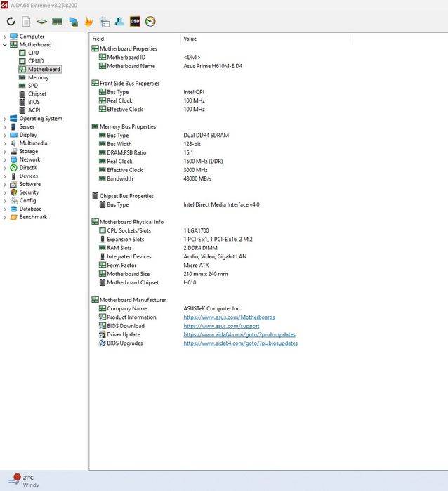Open the asus.com/Motherboards product link
The width and height of the screenshot is (448, 491).
point(229,317)
